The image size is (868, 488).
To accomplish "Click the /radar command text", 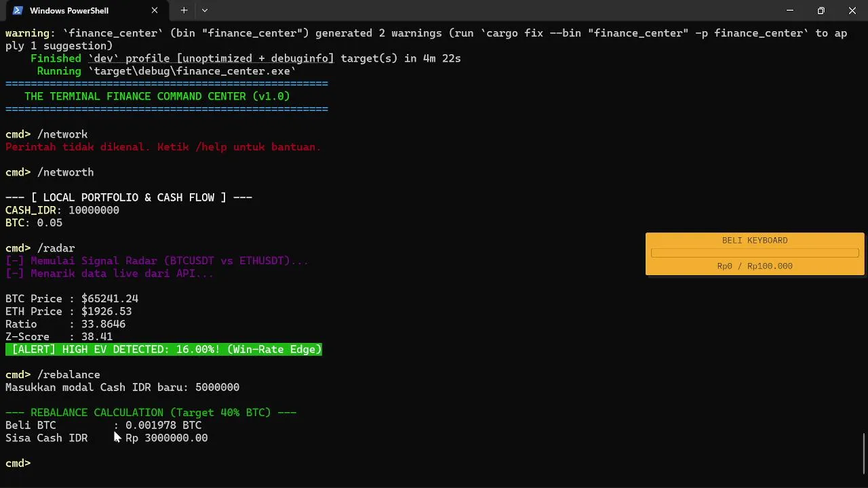I will pos(56,249).
